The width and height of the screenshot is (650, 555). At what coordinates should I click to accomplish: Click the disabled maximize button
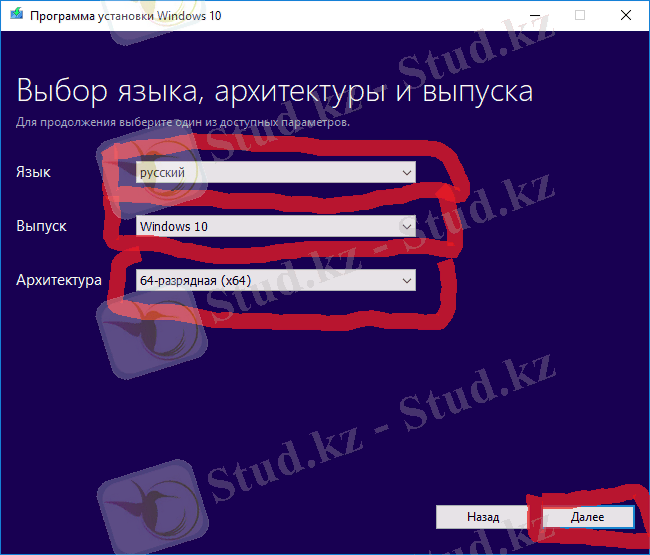tap(580, 15)
